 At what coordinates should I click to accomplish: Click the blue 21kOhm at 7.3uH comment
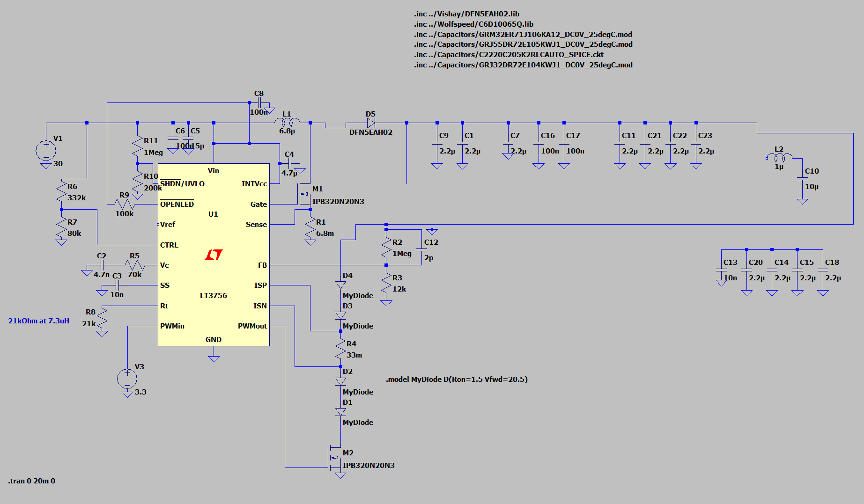tap(39, 321)
